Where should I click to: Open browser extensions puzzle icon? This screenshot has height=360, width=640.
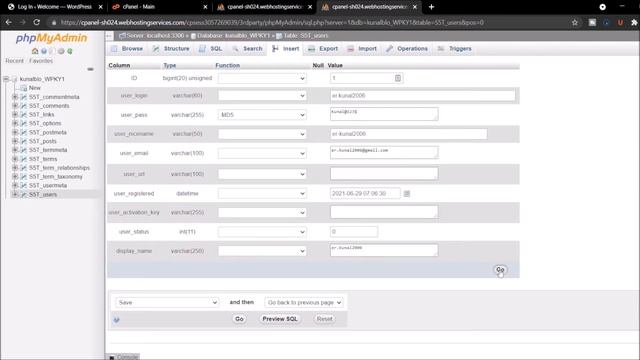click(634, 22)
